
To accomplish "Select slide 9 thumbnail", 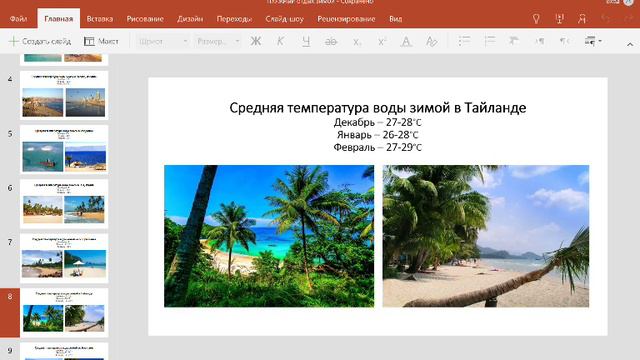I will [64, 351].
